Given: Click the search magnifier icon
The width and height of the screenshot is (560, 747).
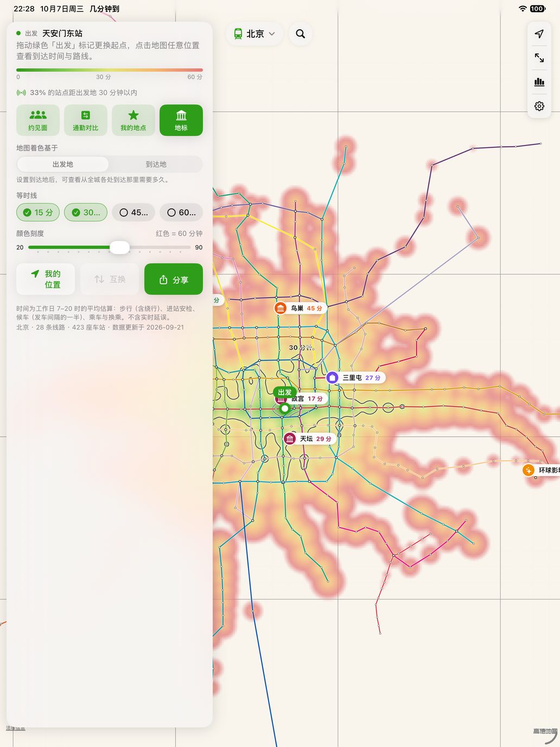Looking at the screenshot, I should 300,34.
